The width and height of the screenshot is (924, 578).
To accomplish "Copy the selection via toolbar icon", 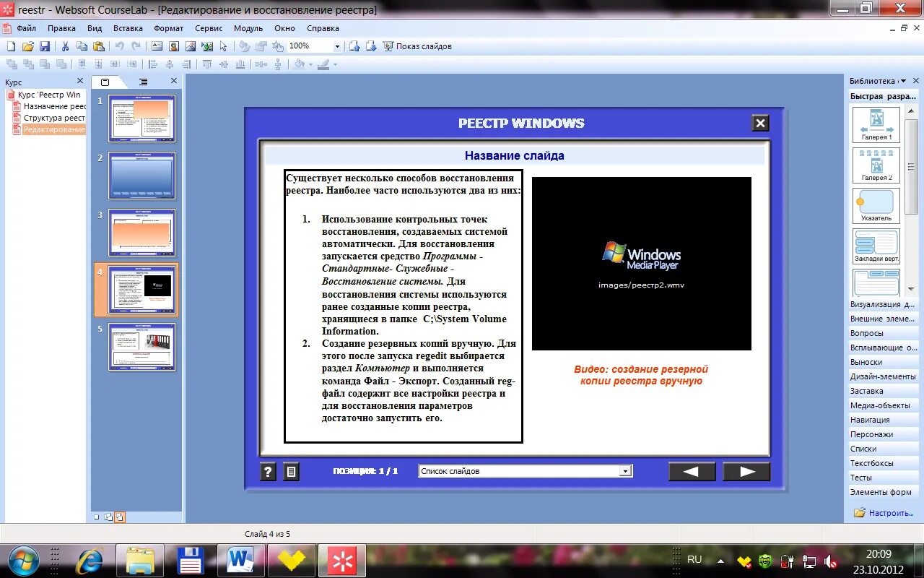I will click(82, 46).
